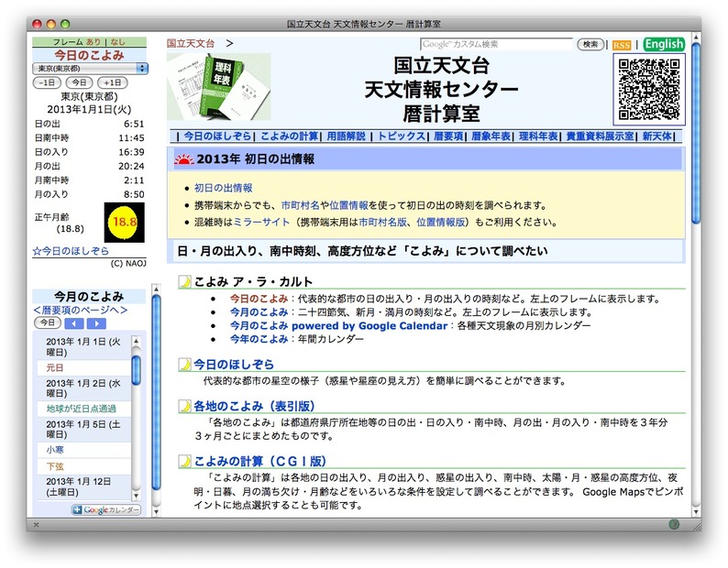Click the 理科年表 book cover image
The height and width of the screenshot is (568, 728).
[219, 87]
